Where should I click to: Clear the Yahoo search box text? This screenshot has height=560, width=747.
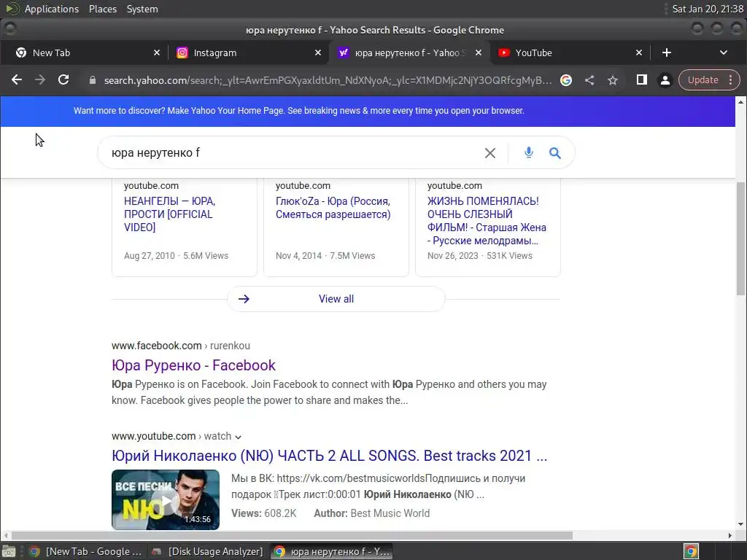coord(489,153)
